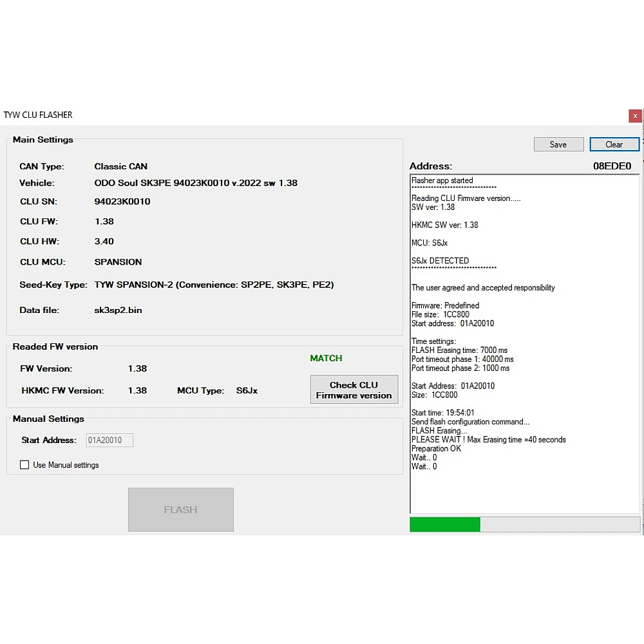Click the CLU SN value 94023K0010
This screenshot has width=644, height=644.
[122, 202]
